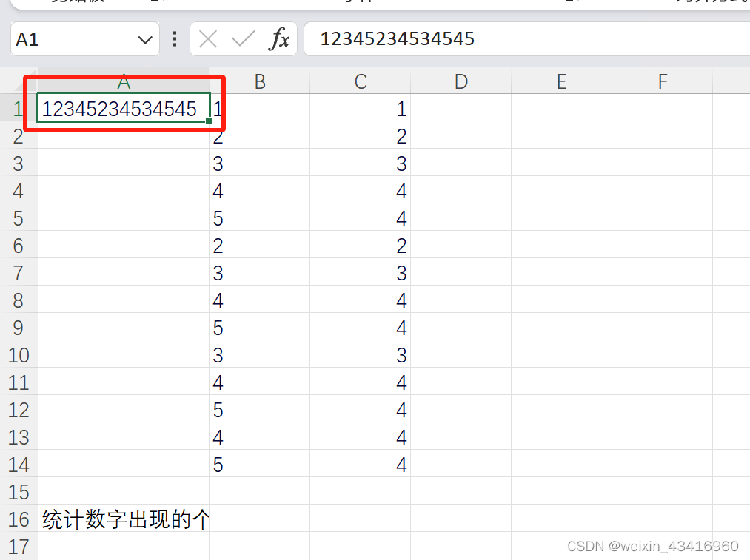This screenshot has width=750, height=560.
Task: Click the three-dot formula bar handle
Action: coord(175,39)
